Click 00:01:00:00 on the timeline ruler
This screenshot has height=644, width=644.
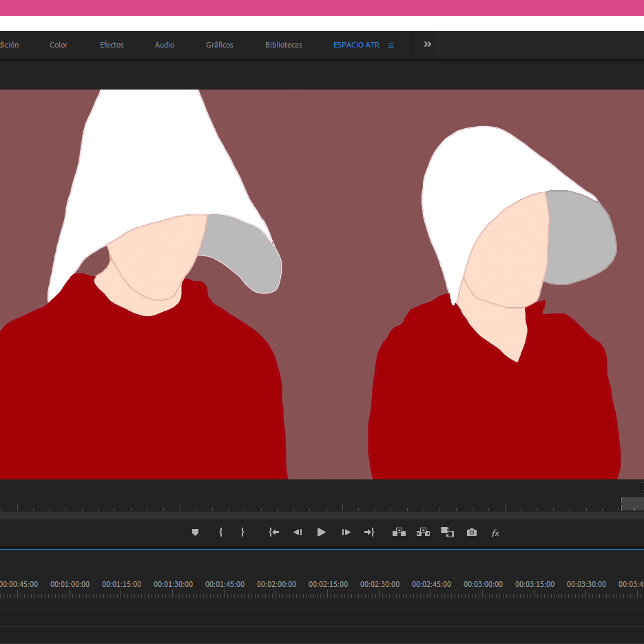(x=70, y=584)
